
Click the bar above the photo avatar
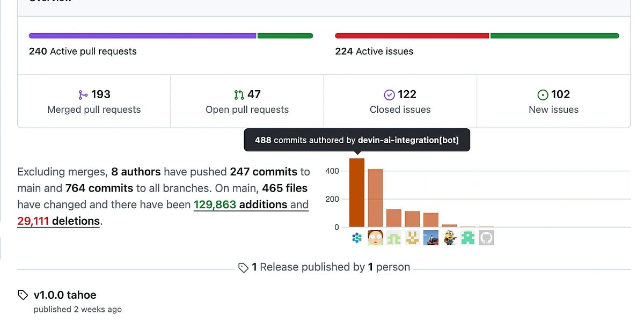(x=431, y=220)
